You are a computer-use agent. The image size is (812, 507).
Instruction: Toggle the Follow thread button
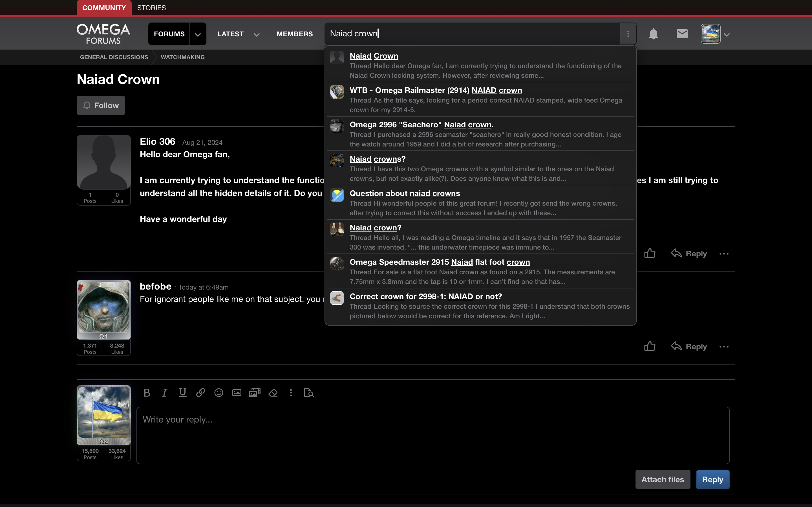click(101, 105)
